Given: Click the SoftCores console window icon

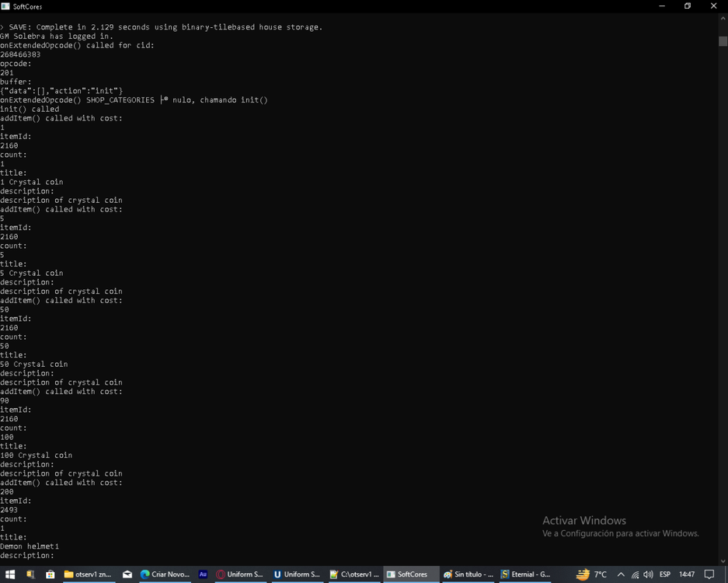Looking at the screenshot, I should pos(6,6).
